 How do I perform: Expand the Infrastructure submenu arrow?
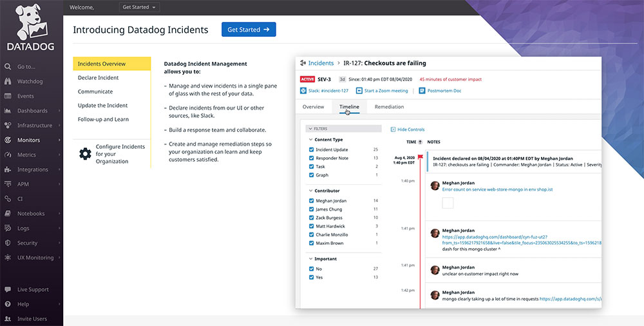point(59,126)
